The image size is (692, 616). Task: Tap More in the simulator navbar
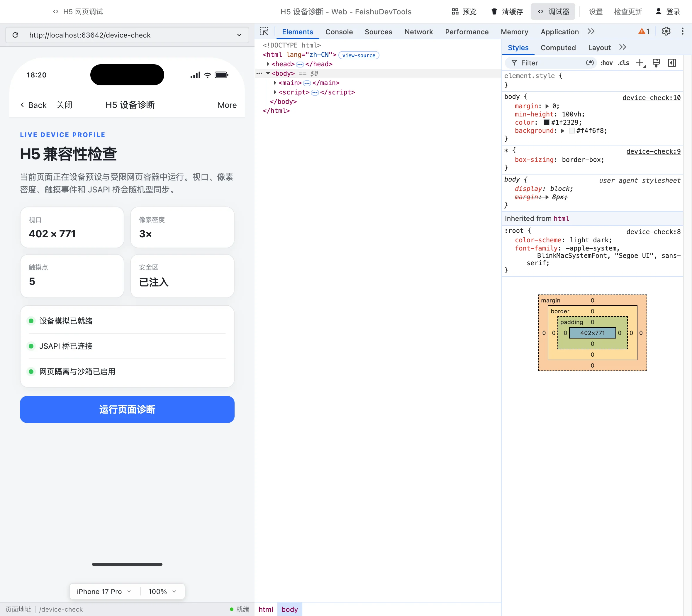227,105
